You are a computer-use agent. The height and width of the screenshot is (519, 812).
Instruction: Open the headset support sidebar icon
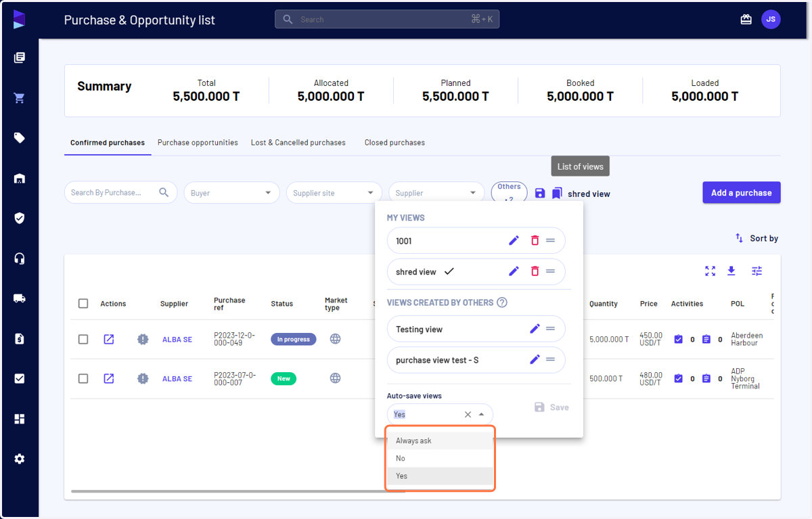[x=19, y=258]
